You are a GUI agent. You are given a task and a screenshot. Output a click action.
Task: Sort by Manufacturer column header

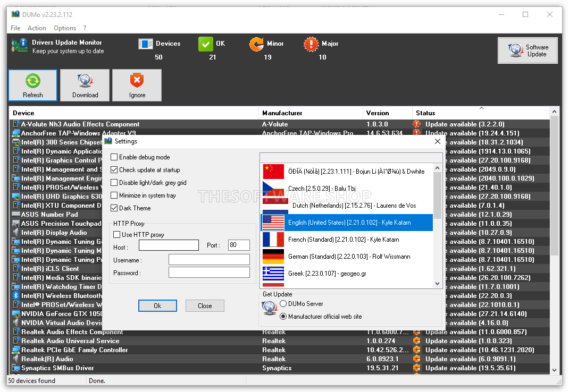(x=310, y=113)
